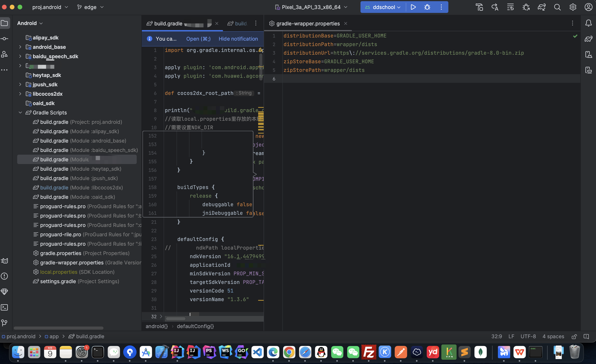Toggle the read-only lock icon in status bar

click(574, 336)
